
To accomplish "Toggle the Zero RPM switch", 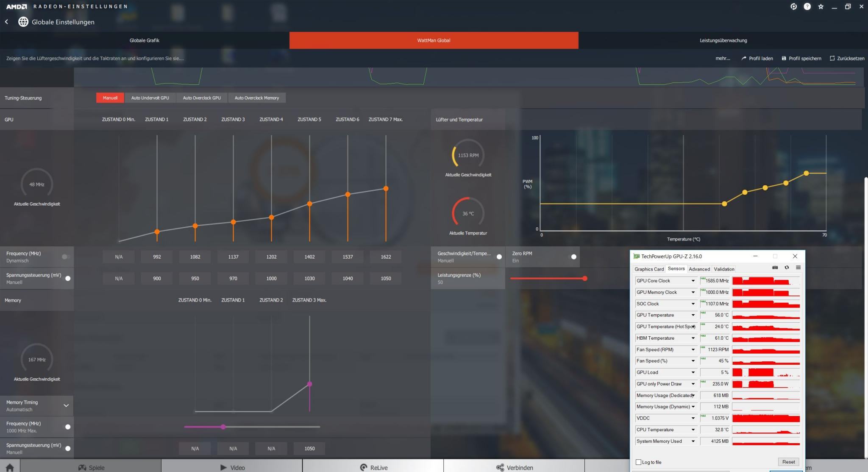I will [573, 257].
